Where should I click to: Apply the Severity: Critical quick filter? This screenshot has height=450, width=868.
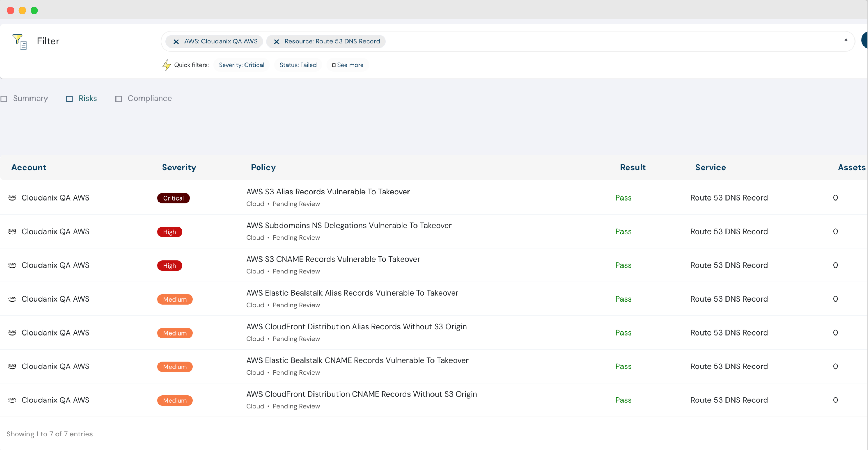pyautogui.click(x=241, y=65)
